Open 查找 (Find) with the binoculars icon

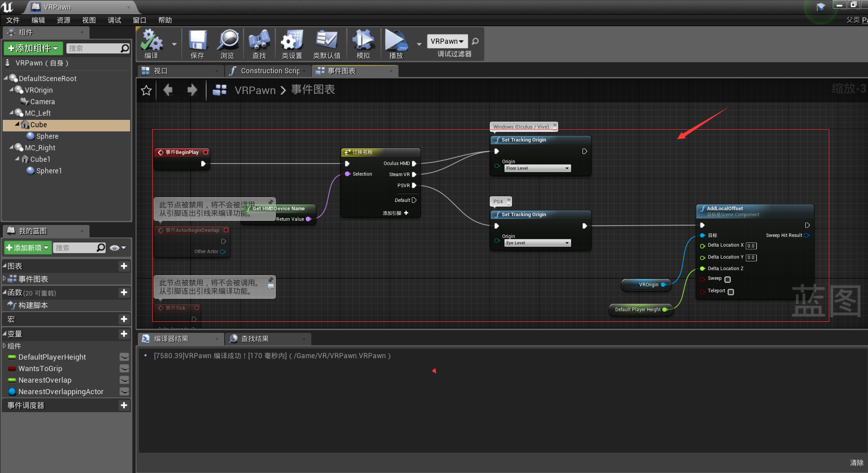(x=259, y=41)
